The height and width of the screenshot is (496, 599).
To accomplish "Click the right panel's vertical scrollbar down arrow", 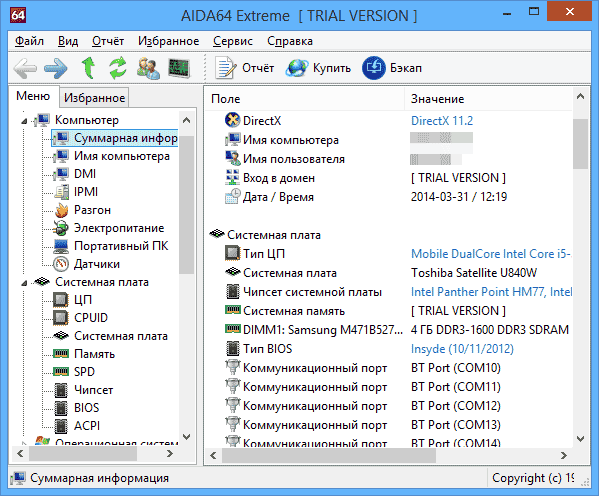I will (580, 439).
